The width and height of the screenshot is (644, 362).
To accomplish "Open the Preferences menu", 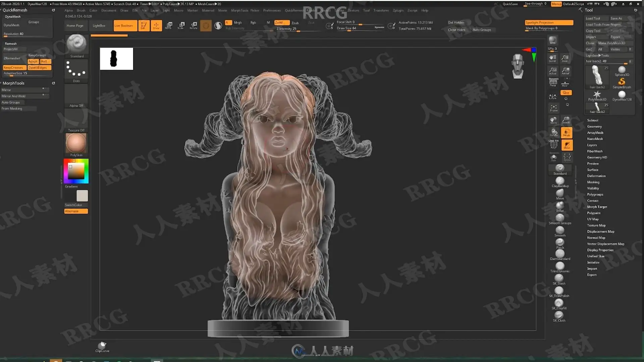I will coord(272,10).
